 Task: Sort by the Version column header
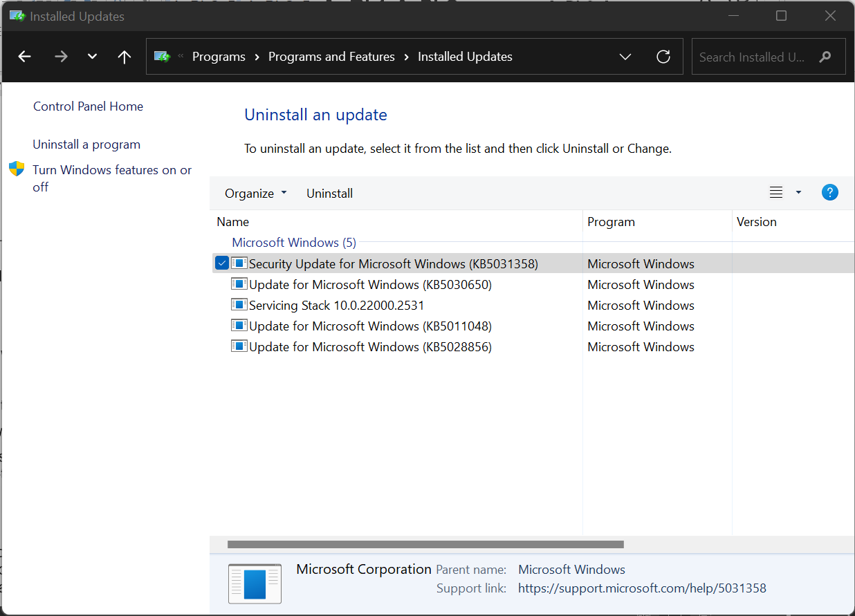tap(793, 222)
